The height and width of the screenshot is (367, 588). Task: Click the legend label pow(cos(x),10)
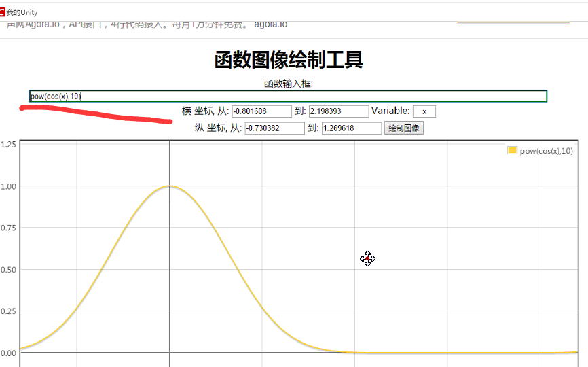tap(547, 151)
